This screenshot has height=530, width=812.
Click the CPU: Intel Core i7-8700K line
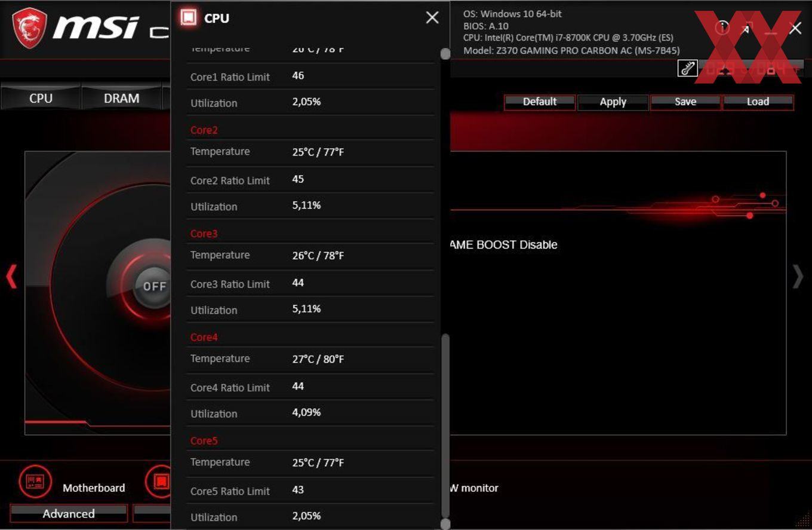click(568, 38)
